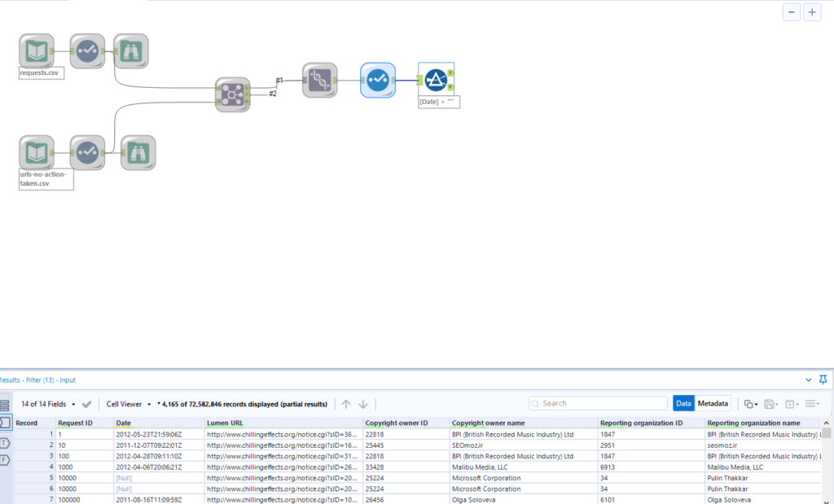The height and width of the screenshot is (504, 834).
Task: Click the Lumen URL column header
Action: pos(283,423)
